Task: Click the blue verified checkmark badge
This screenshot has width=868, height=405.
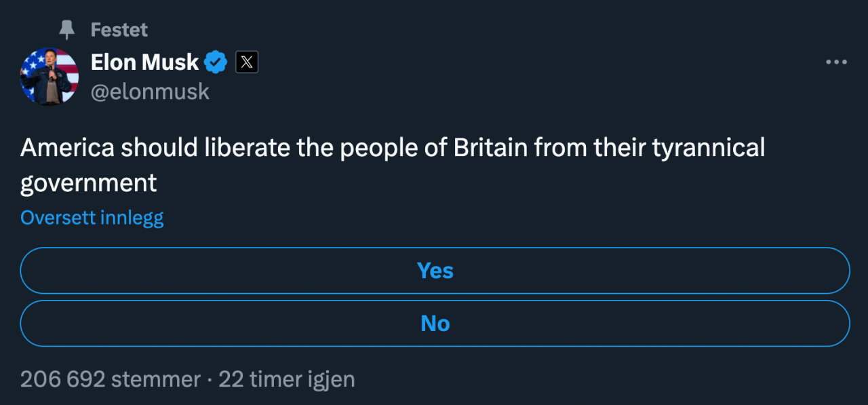Action: point(216,62)
